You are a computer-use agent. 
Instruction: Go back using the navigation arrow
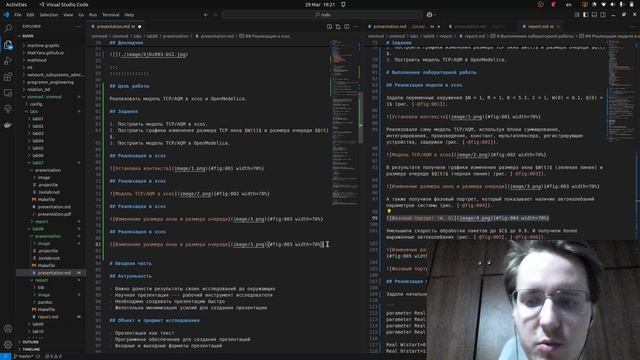(206, 15)
